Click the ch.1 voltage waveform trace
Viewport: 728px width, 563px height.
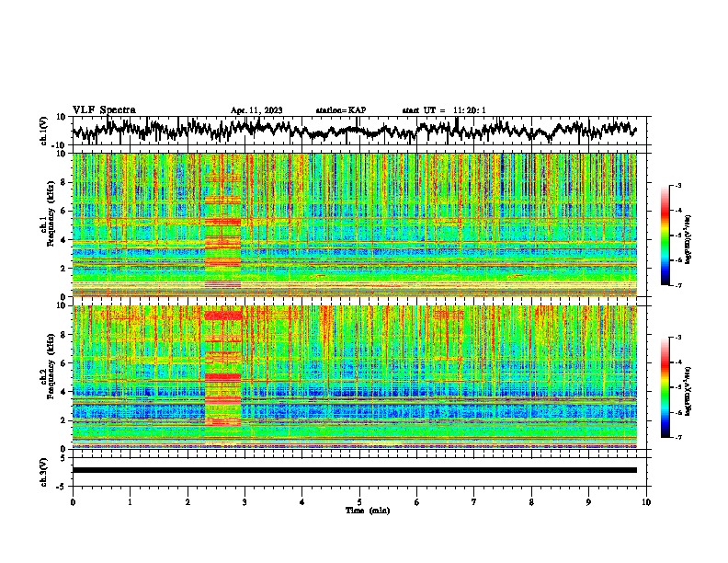(x=354, y=131)
